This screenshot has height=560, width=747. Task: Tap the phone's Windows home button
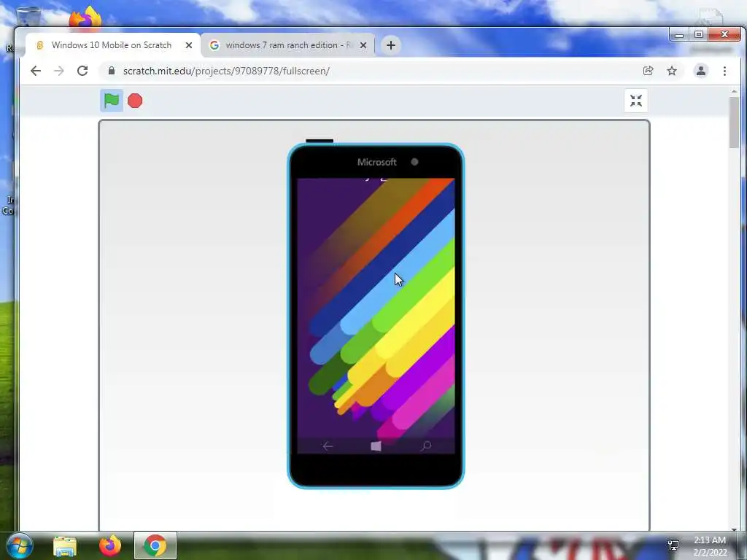pos(376,446)
